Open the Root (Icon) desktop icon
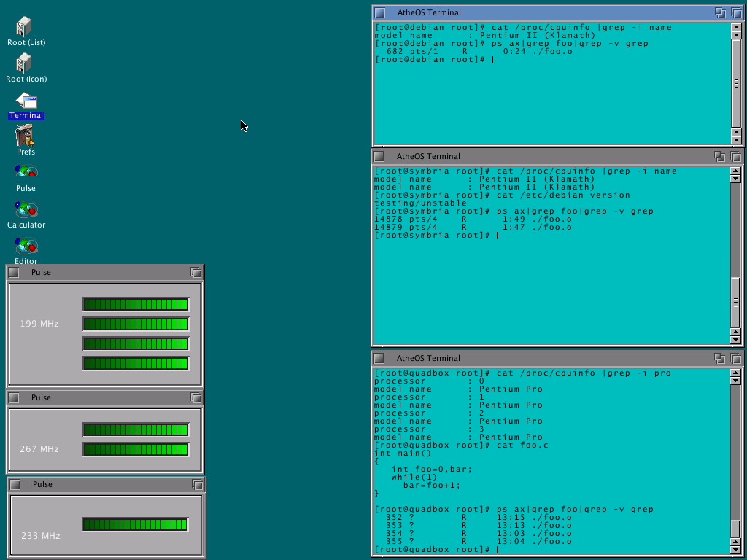The height and width of the screenshot is (560, 747). [x=24, y=63]
